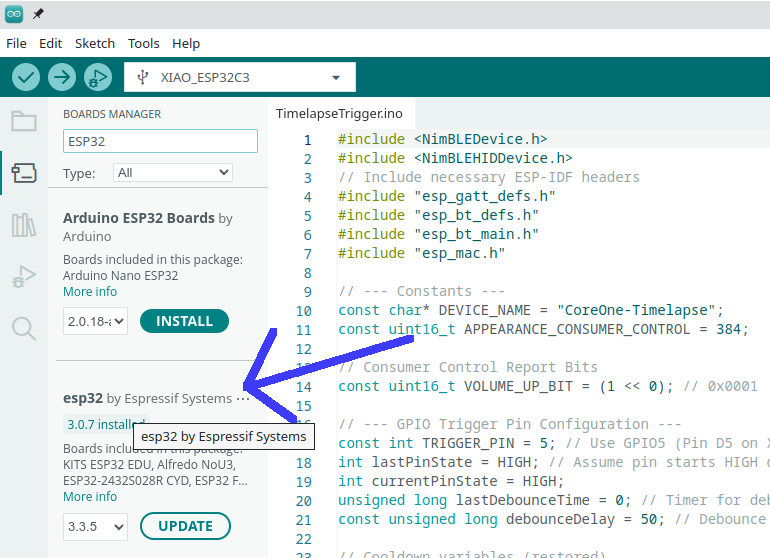Click the #include NimBLEDevice.h line
Image resolution: width=770 pixels, height=558 pixels.
(442, 140)
